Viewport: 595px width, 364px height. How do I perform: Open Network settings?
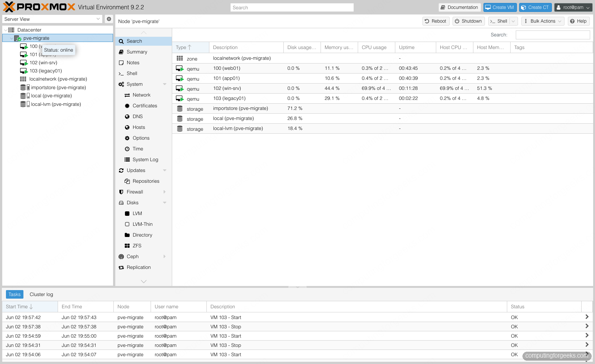pyautogui.click(x=144, y=95)
